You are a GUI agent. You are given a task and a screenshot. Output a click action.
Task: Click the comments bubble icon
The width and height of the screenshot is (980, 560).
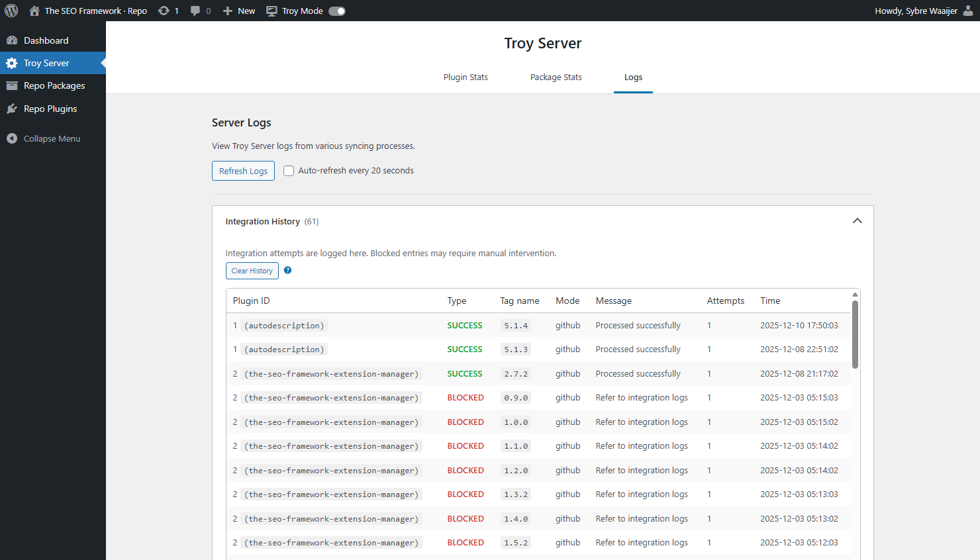pyautogui.click(x=195, y=10)
